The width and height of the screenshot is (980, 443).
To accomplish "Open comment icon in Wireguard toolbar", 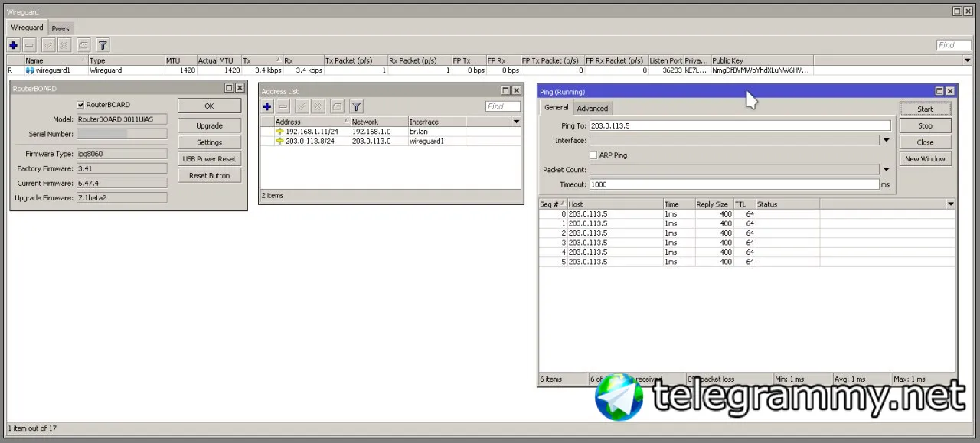I will click(x=83, y=45).
